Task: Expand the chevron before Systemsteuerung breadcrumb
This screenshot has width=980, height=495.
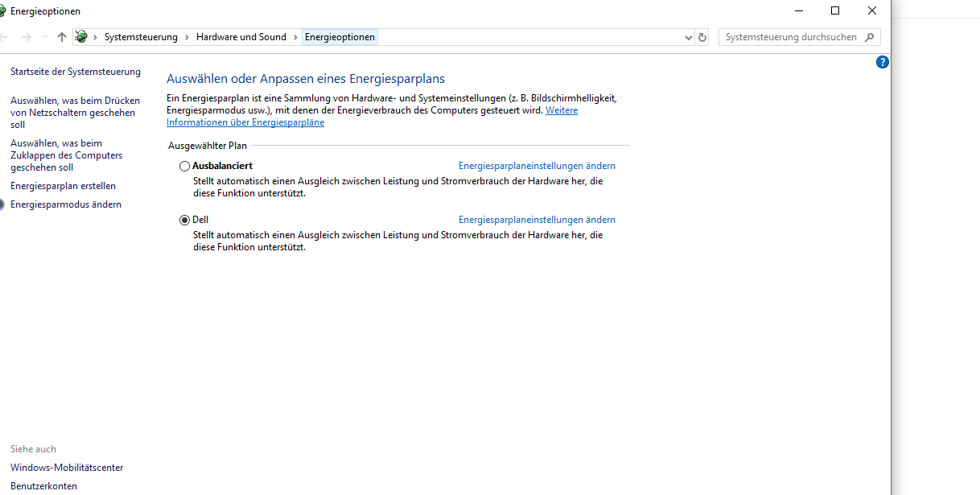Action: [x=95, y=37]
